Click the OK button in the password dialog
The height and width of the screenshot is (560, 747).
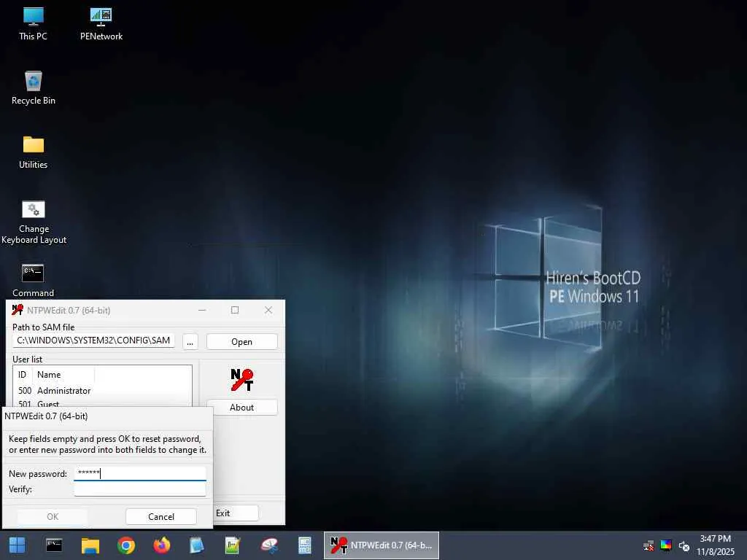(x=53, y=517)
